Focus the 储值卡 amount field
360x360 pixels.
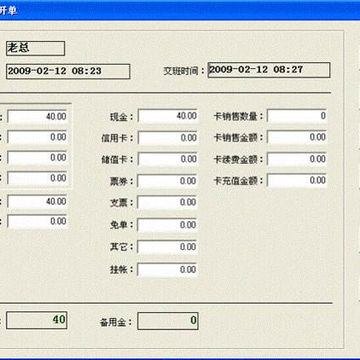click(x=168, y=159)
